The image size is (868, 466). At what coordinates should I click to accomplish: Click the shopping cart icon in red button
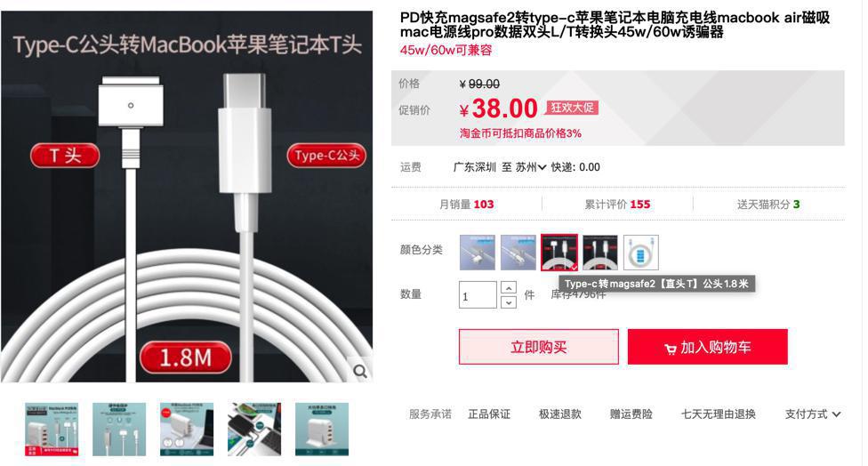pos(671,349)
